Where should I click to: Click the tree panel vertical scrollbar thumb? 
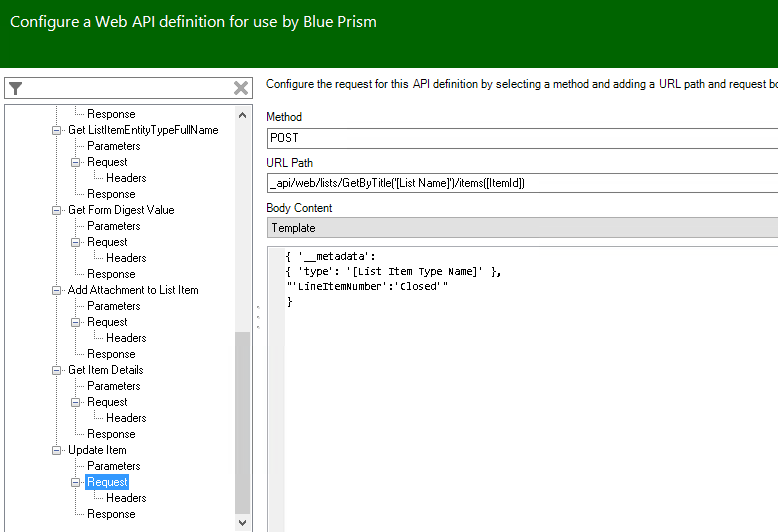(242, 420)
